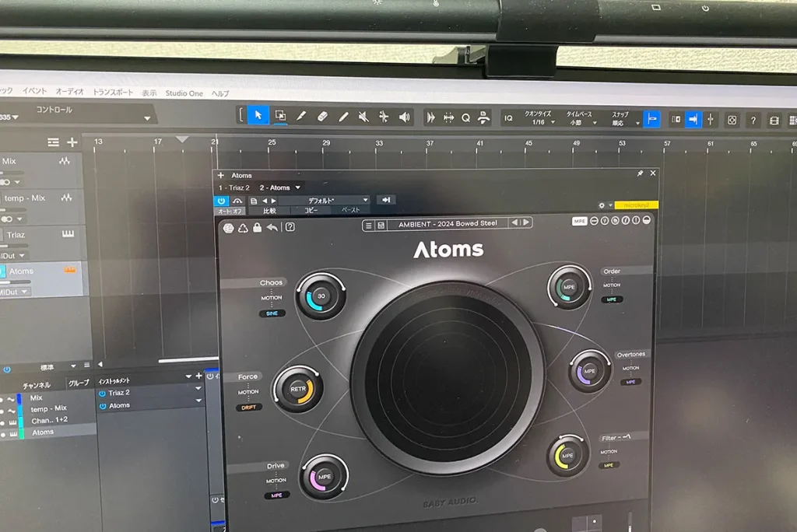Toggle the Atoms plugin power button
The height and width of the screenshot is (532, 797).
pos(221,201)
